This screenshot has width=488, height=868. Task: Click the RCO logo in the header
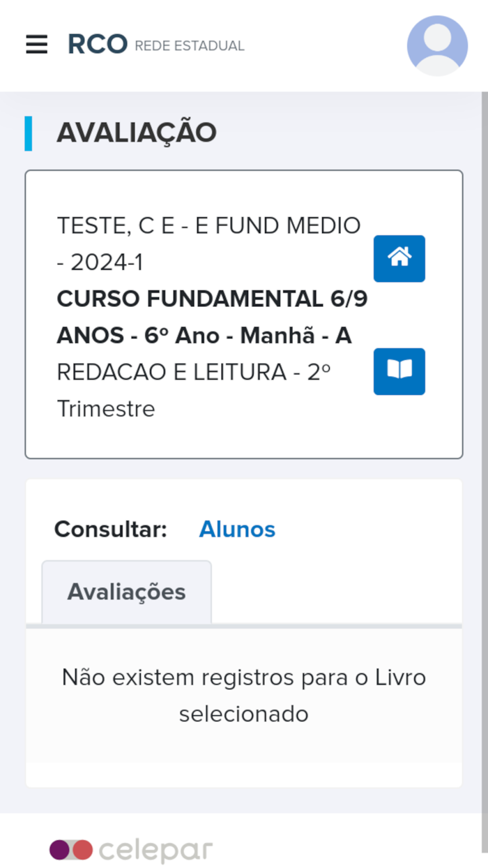coord(96,43)
